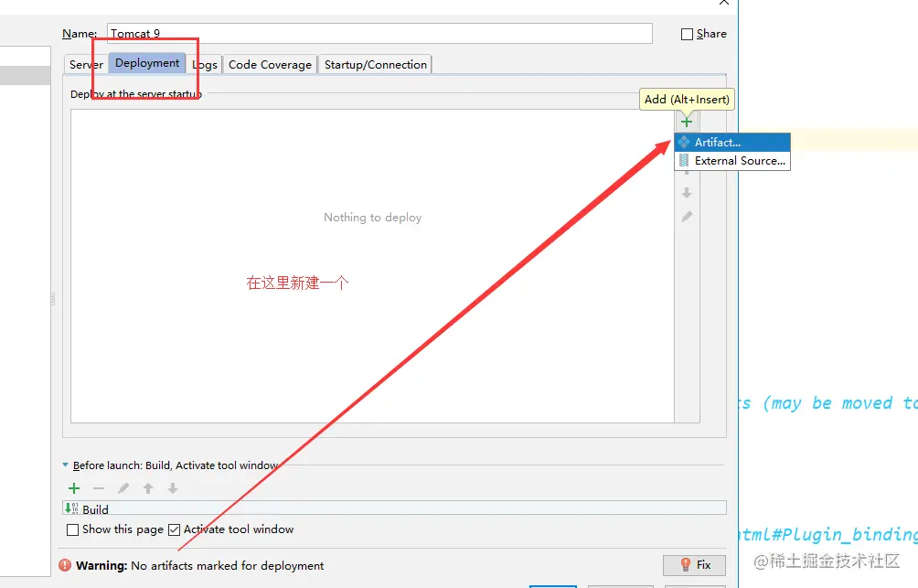The height and width of the screenshot is (588, 918).
Task: Add a before launch task with plus icon
Action: pyautogui.click(x=74, y=488)
